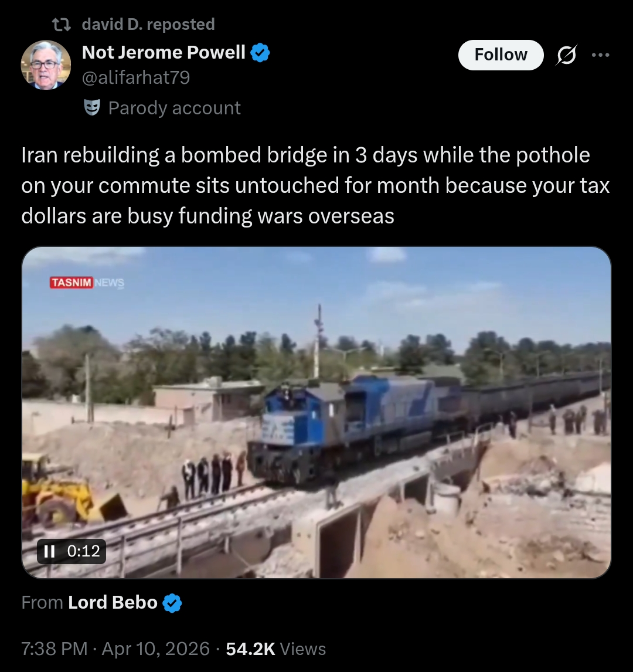Viewport: 633px width, 672px height.
Task: Click the parody account mask icon
Action: coord(92,107)
